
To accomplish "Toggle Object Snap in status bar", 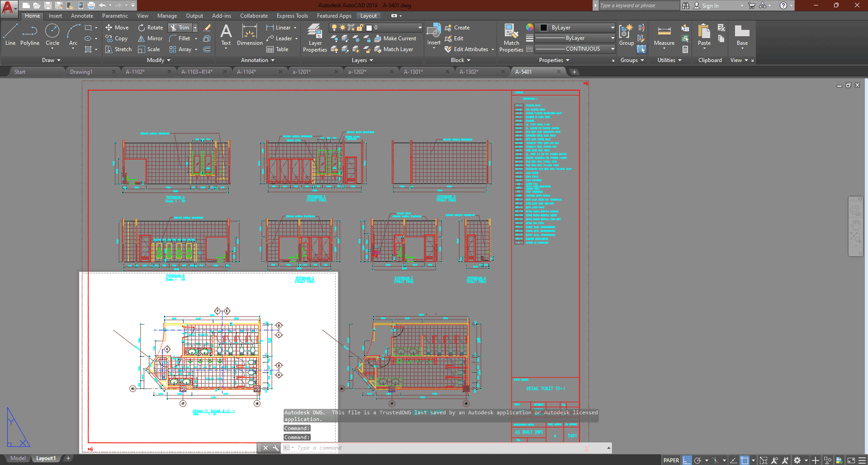I will coord(745,460).
